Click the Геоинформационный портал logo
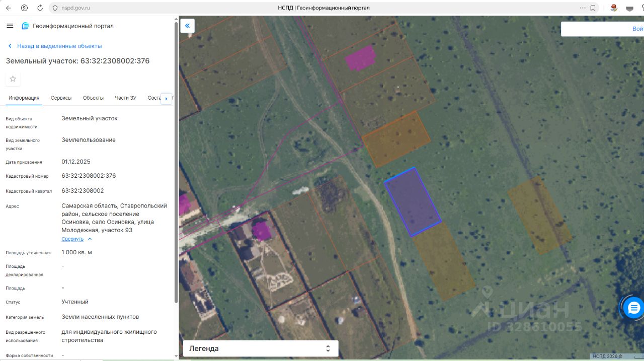Viewport: 644px width, 361px height. 67,26
